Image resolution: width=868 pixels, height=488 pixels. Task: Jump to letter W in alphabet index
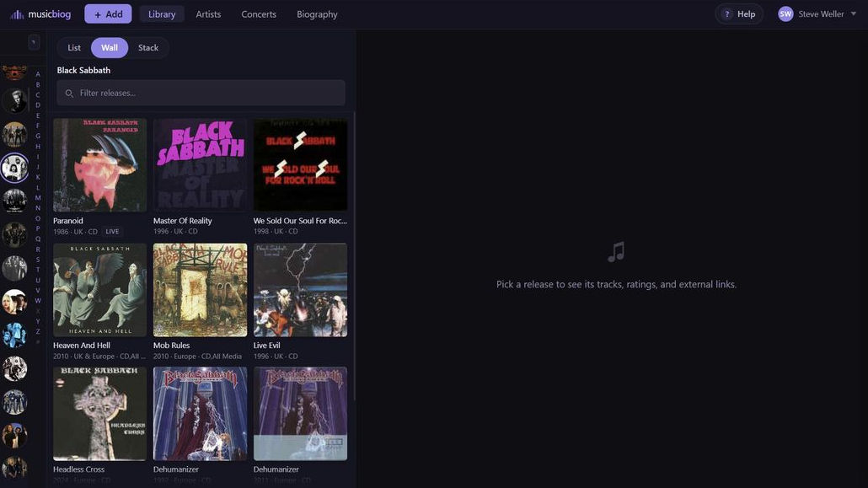[38, 301]
